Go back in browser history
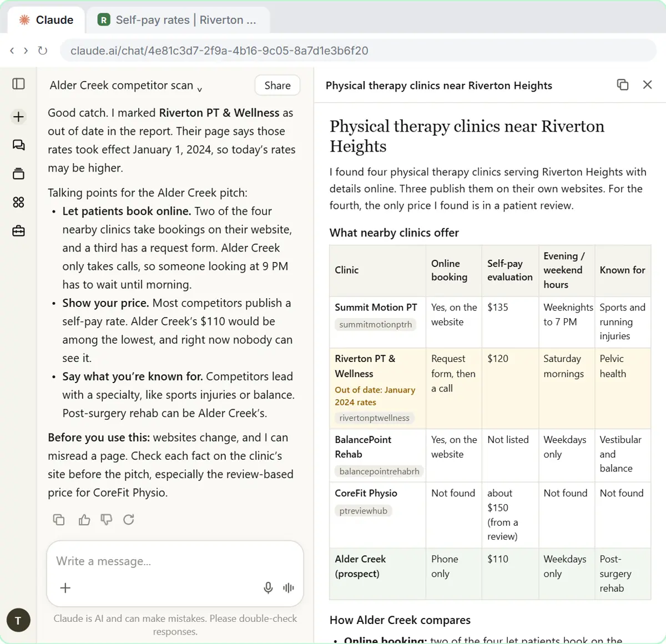Viewport: 666px width, 644px height. point(12,51)
